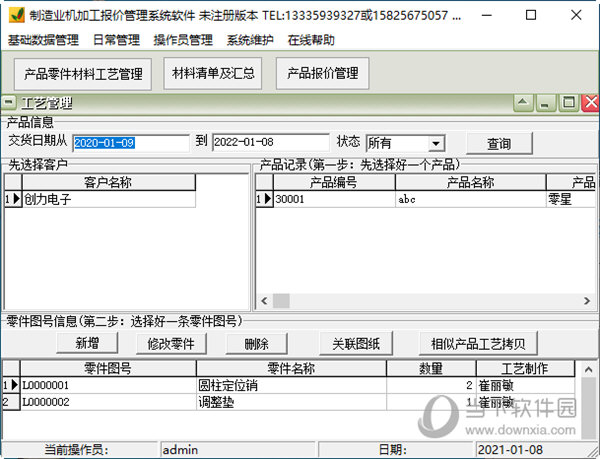Click the row indicator arrow beside 创力电子
The height and width of the screenshot is (459, 600).
pos(13,199)
